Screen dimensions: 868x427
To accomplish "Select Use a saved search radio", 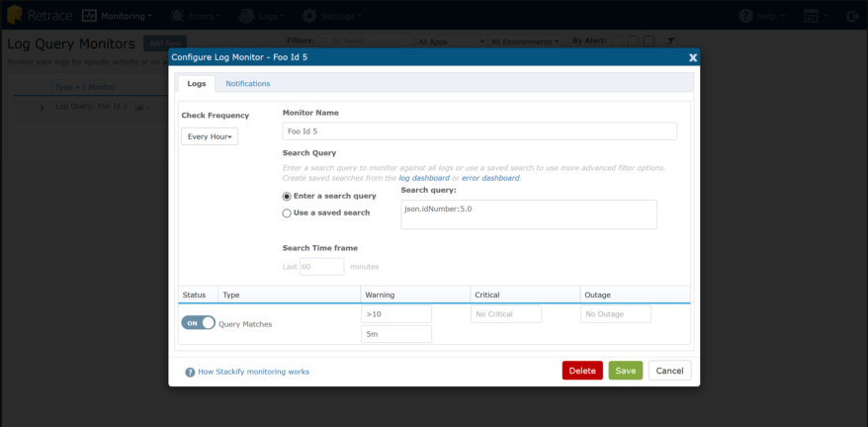I will tap(287, 213).
